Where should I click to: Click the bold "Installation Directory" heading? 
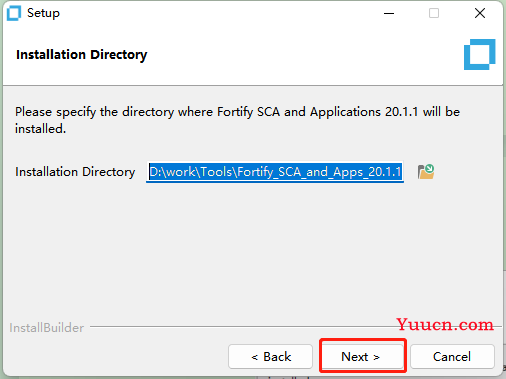pyautogui.click(x=82, y=55)
